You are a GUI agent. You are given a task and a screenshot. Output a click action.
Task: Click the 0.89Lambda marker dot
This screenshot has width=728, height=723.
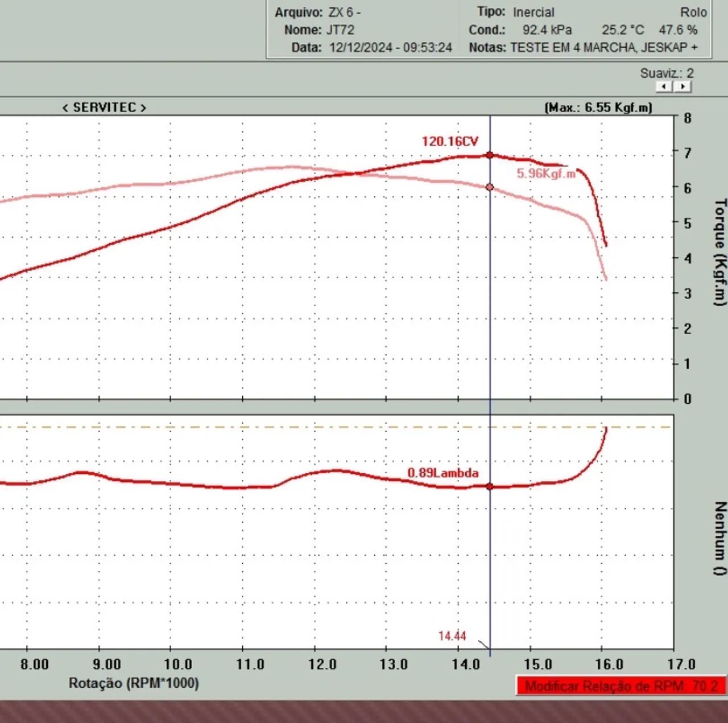pos(490,486)
